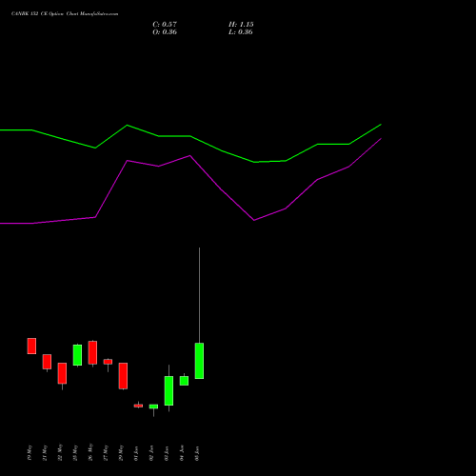Click the green candle above 04 Jun

184,381
